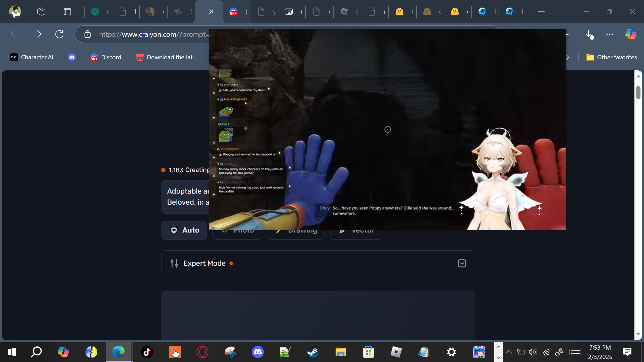Select the Photo style option
This screenshot has height=362, width=644.
tap(237, 234)
